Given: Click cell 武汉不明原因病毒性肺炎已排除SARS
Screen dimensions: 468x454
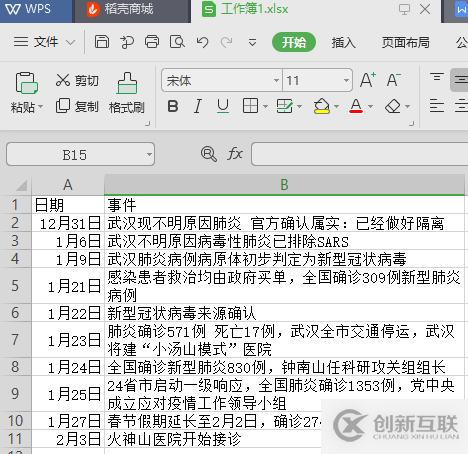Looking at the screenshot, I should 284,241.
